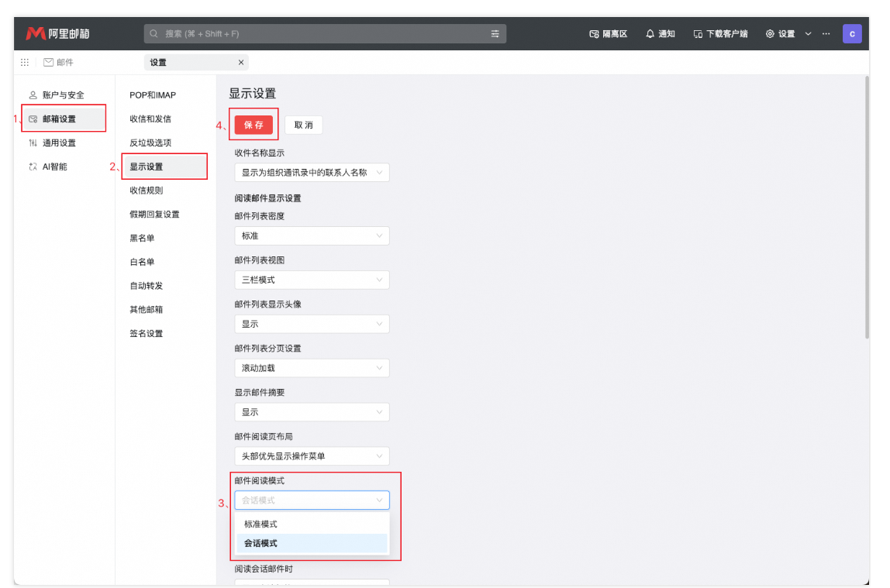The height and width of the screenshot is (588, 890).
Task: Open the 邮件列表密度 dropdown
Action: coord(312,236)
